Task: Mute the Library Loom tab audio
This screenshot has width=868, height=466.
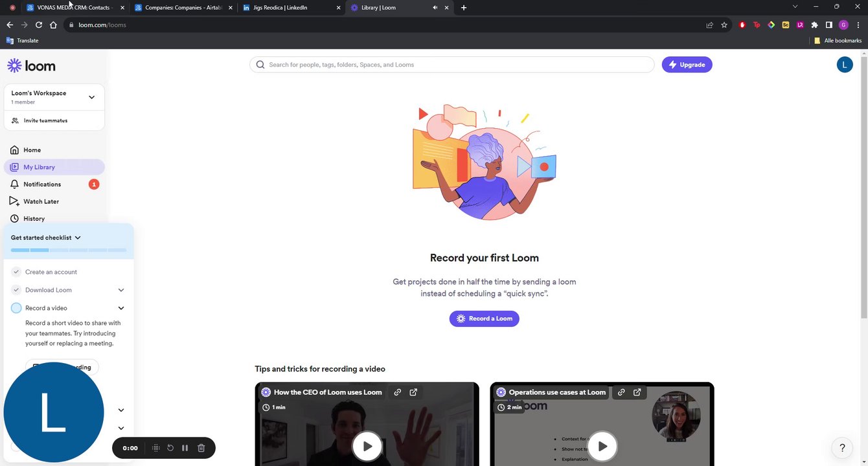Action: (x=435, y=8)
